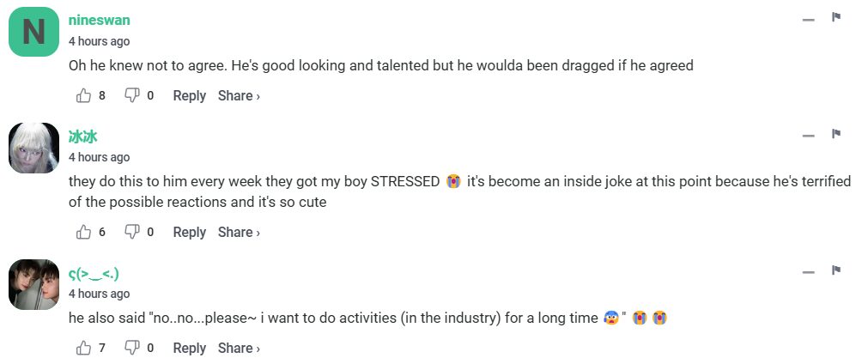Downvote the comment by 冰冰

coord(132,232)
